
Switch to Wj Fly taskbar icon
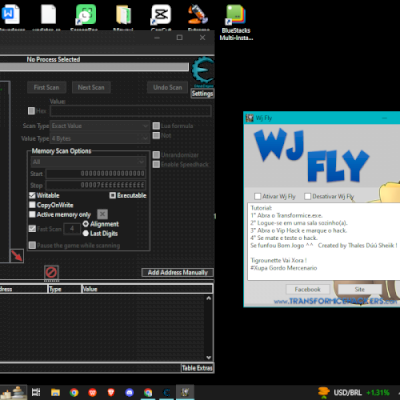pos(185,392)
